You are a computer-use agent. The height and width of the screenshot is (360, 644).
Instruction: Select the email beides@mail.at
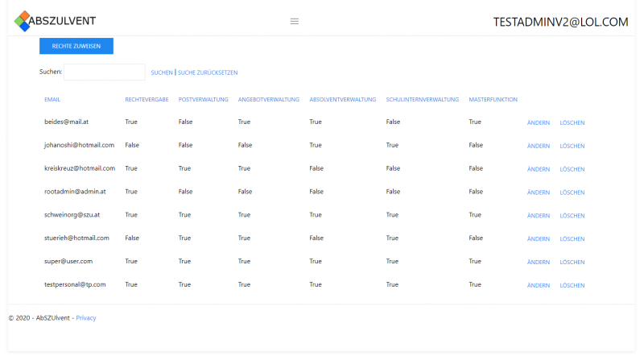point(67,122)
